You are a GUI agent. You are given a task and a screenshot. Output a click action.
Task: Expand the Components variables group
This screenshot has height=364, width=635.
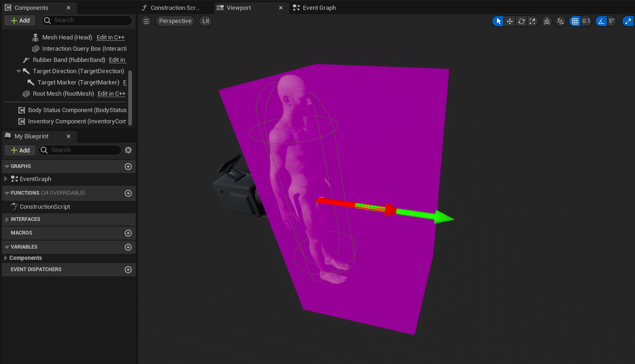click(x=6, y=258)
